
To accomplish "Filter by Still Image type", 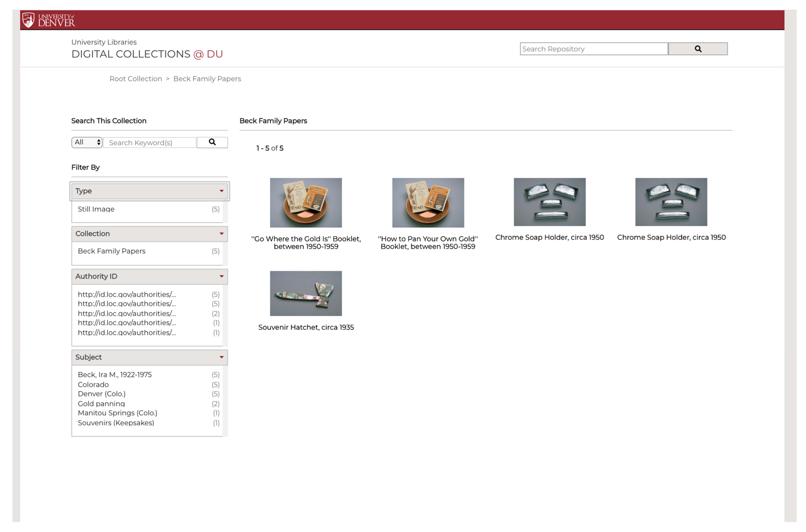I will point(96,209).
